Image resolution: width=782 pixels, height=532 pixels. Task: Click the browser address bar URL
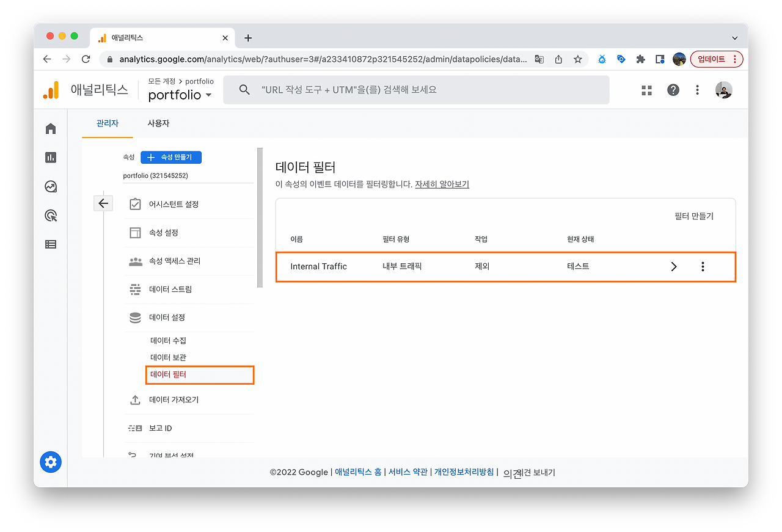pos(323,59)
